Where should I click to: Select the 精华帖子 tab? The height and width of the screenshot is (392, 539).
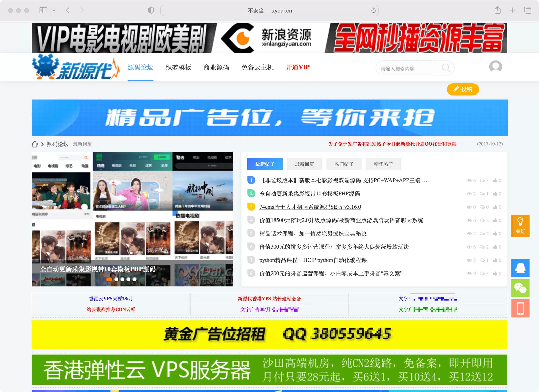[383, 164]
